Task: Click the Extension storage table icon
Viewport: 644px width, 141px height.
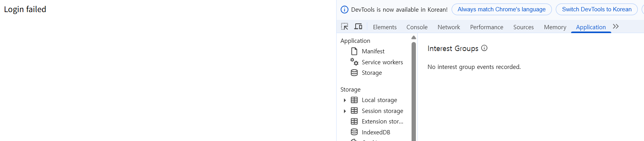Action: pyautogui.click(x=354, y=122)
